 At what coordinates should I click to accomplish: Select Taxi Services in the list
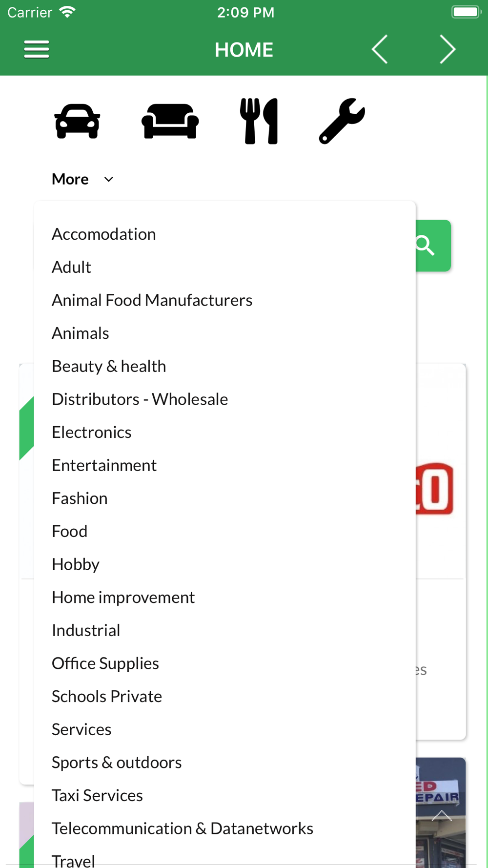pyautogui.click(x=97, y=796)
